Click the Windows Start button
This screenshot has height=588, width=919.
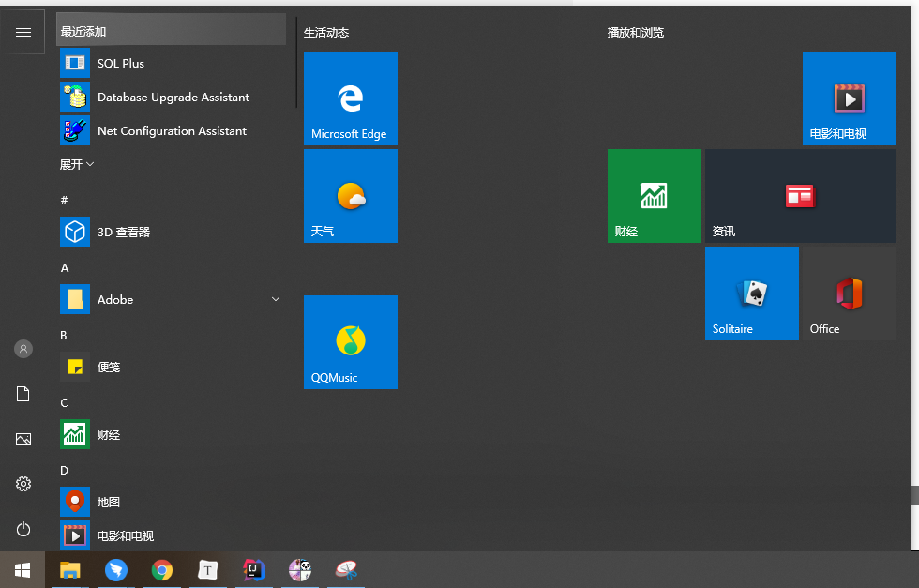pos(23,570)
